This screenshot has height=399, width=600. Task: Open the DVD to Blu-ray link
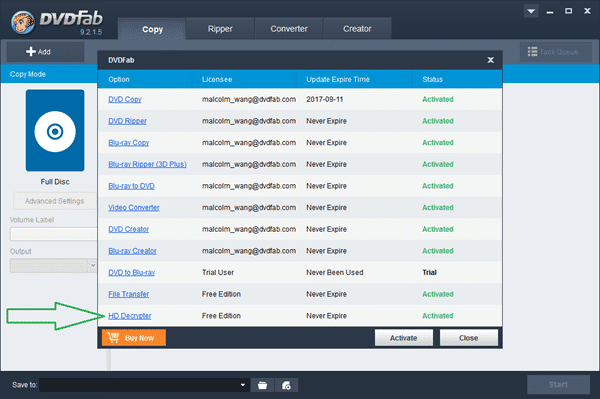click(132, 272)
